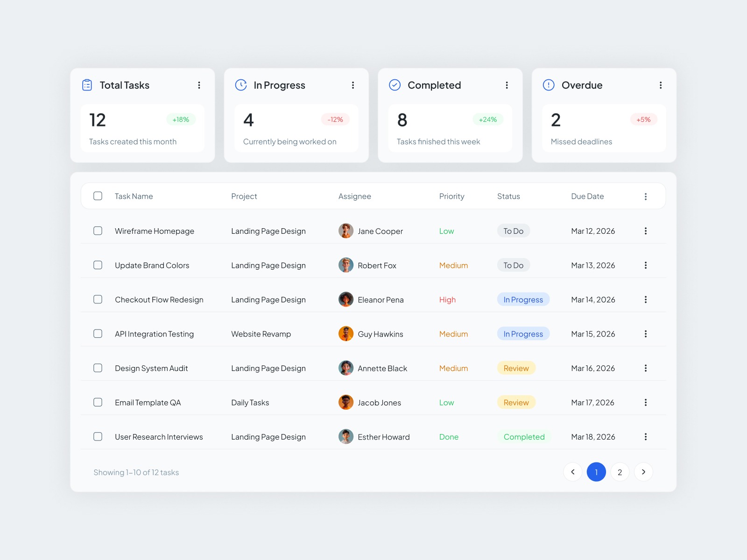Click the To Do status of Wireframe Homepage
This screenshot has width=747, height=560.
tap(514, 231)
